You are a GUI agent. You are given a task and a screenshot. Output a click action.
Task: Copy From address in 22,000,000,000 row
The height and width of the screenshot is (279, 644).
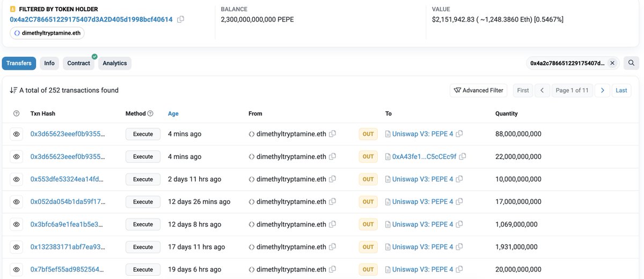click(333, 157)
